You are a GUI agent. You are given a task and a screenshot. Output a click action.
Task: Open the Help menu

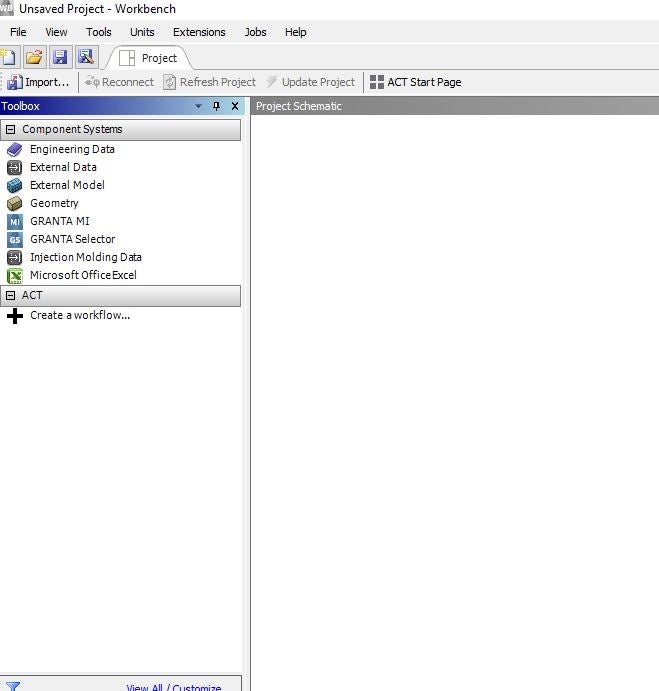point(295,32)
